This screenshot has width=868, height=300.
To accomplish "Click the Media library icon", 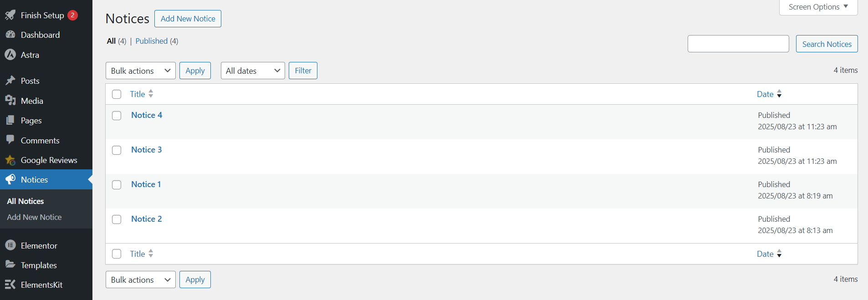I will (x=10, y=101).
